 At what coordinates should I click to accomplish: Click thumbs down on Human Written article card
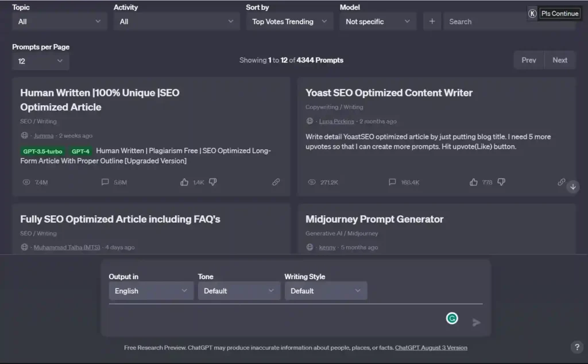click(x=212, y=182)
